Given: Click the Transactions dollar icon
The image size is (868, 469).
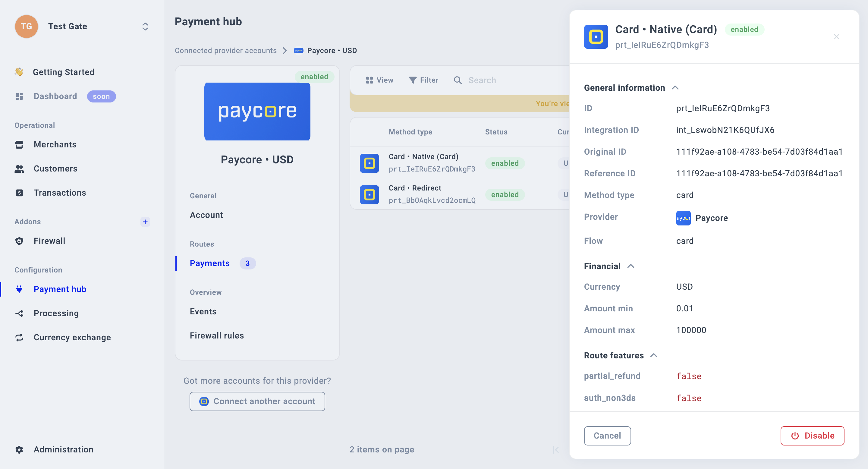Looking at the screenshot, I should pos(19,193).
